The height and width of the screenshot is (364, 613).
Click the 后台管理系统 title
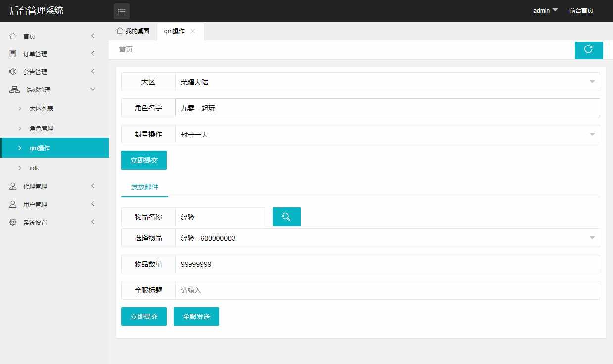[x=37, y=10]
